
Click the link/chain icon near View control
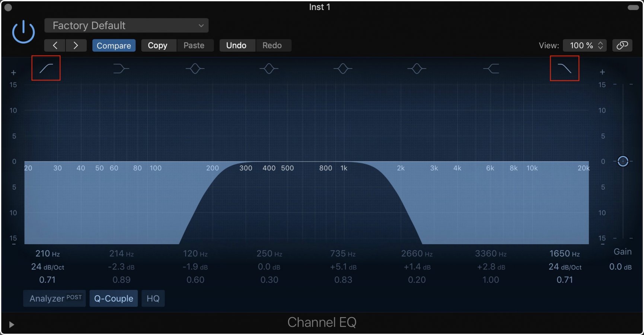point(622,45)
